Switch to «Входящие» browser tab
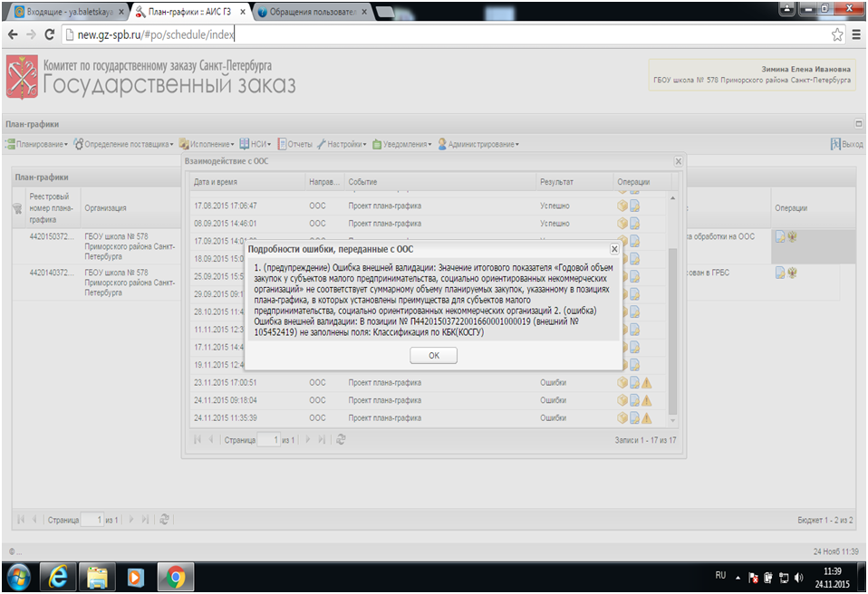The image size is (868, 594). pyautogui.click(x=68, y=12)
